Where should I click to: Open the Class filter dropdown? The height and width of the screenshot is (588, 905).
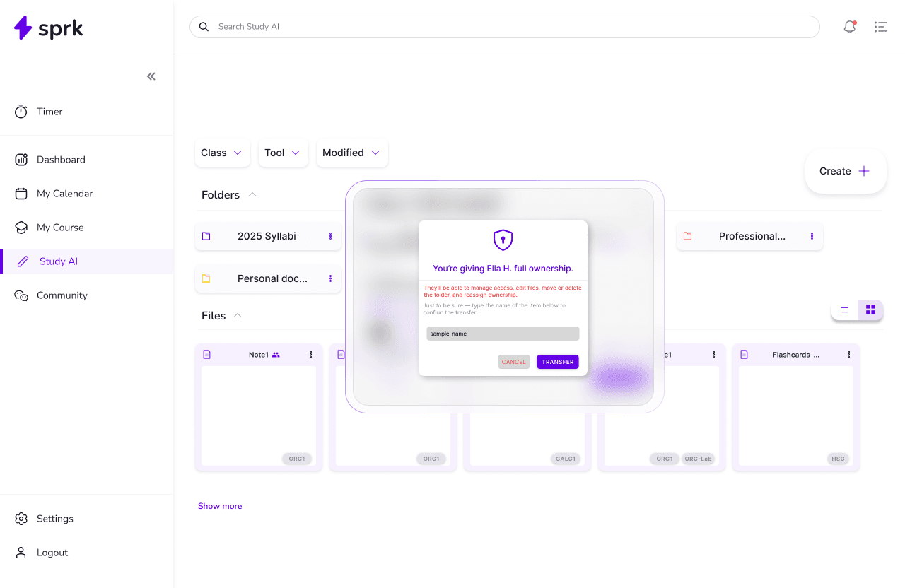pyautogui.click(x=222, y=153)
